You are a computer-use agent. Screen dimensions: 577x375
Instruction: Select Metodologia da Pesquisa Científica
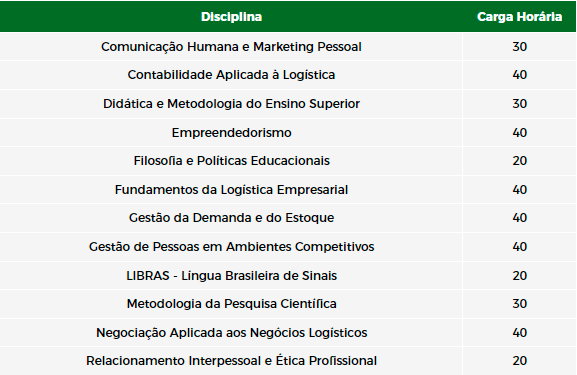tap(231, 304)
